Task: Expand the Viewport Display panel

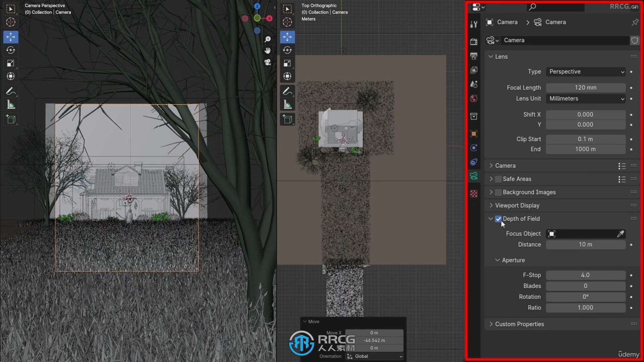Action: [x=491, y=205]
